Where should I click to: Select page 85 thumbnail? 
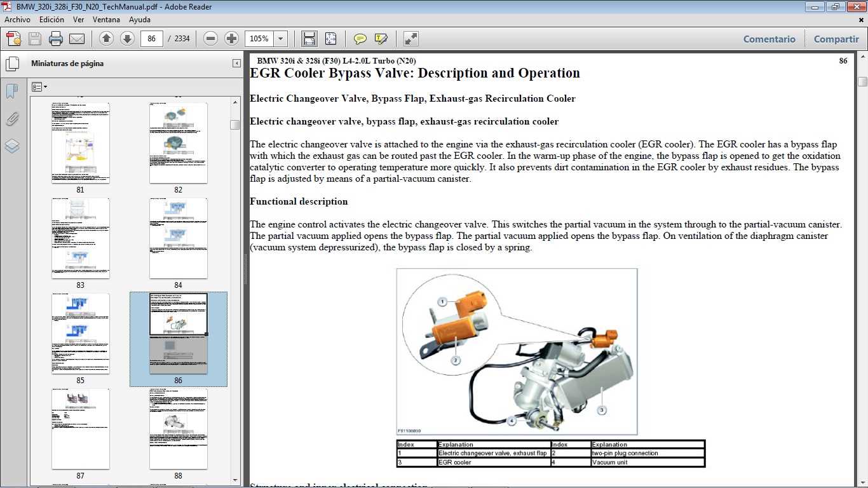click(x=80, y=334)
